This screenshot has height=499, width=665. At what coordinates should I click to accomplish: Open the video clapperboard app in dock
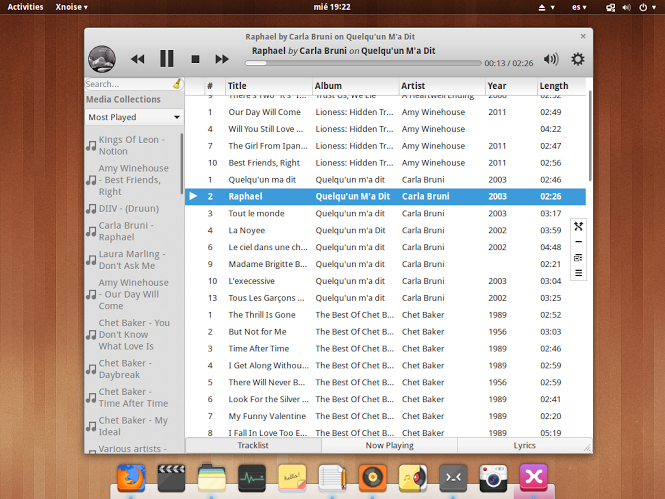[x=171, y=478]
